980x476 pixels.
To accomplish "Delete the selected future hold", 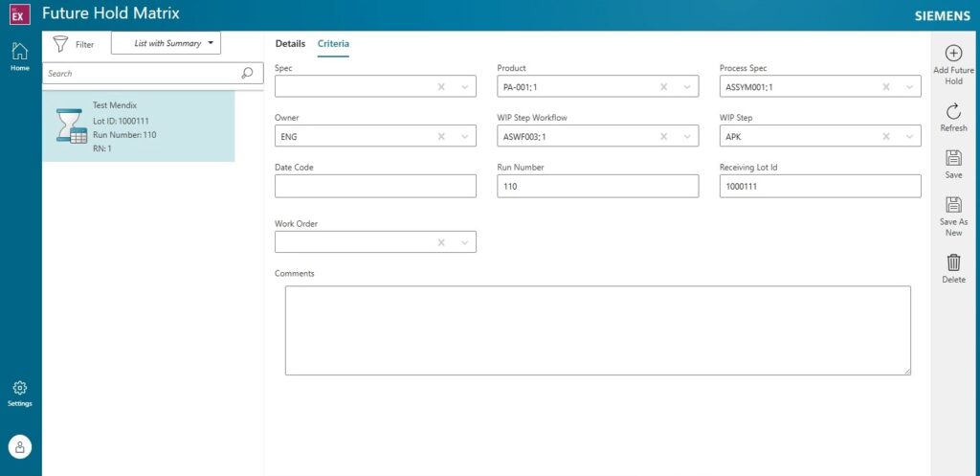I will tap(953, 262).
